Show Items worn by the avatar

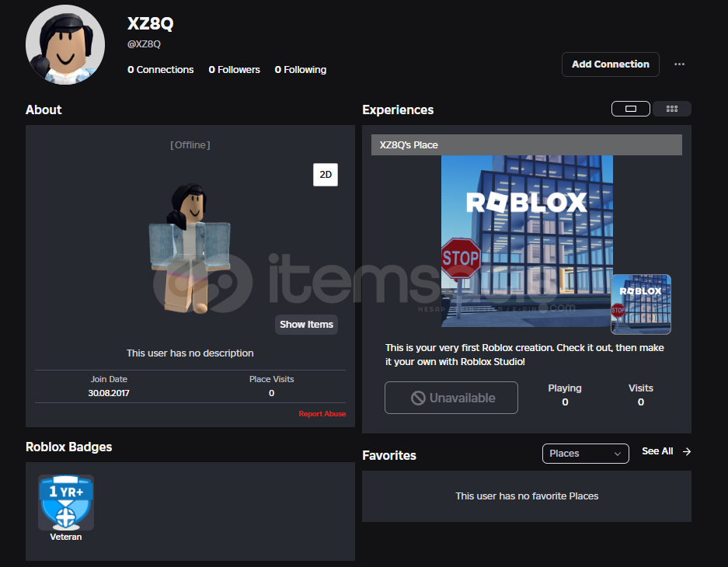[306, 325]
